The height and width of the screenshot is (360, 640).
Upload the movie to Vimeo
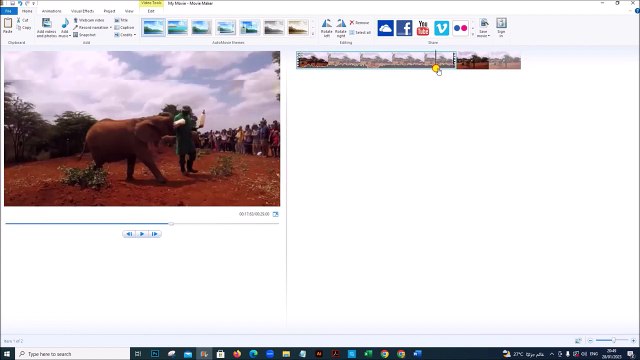441,28
